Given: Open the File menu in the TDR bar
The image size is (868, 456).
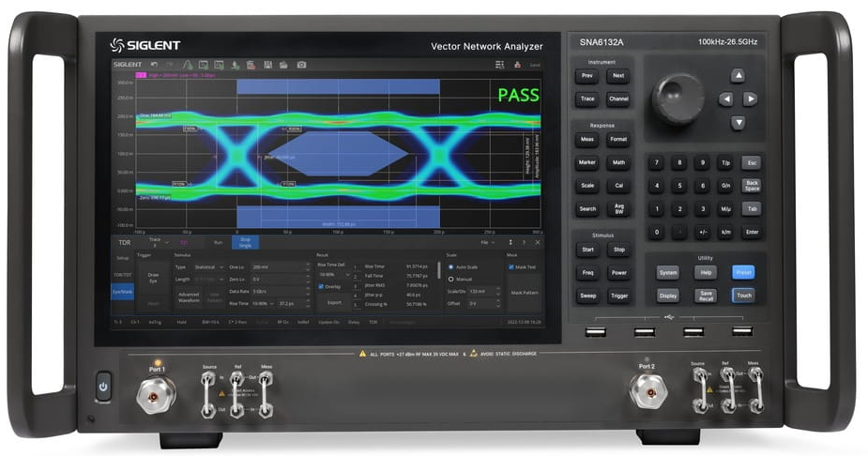Looking at the screenshot, I should (487, 242).
